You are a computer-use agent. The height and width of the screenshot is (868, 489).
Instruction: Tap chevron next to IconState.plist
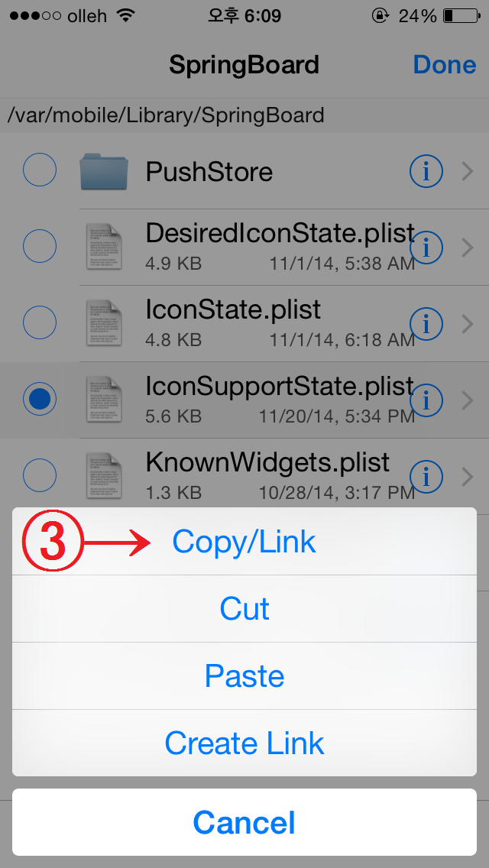[468, 323]
